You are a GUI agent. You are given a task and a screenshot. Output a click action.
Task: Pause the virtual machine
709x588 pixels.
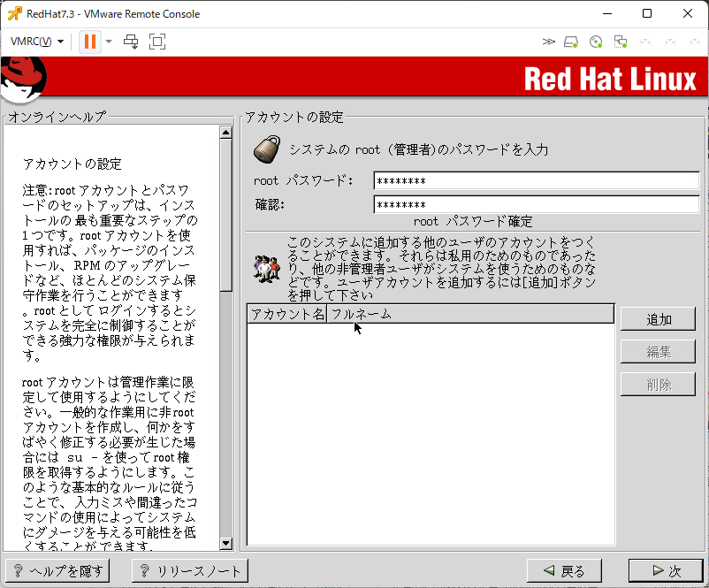90,42
